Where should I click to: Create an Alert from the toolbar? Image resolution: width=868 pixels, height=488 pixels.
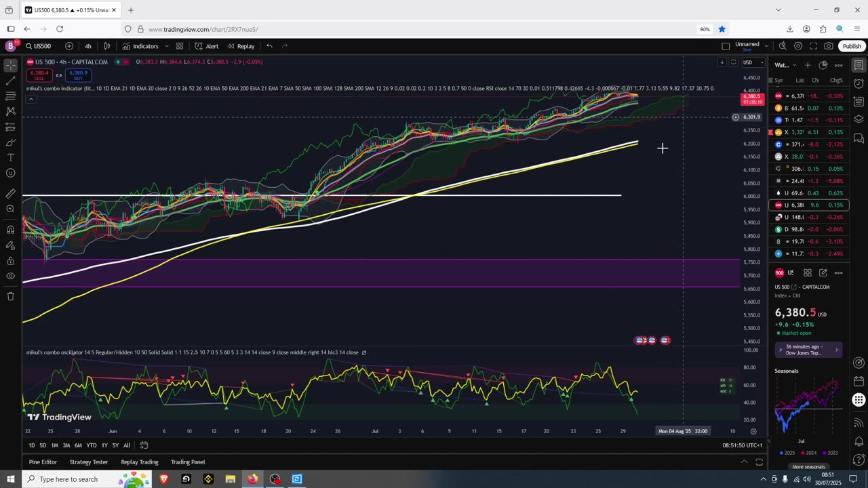(x=207, y=46)
